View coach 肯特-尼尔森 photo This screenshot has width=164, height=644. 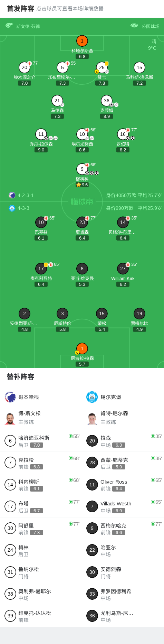pos(92,418)
